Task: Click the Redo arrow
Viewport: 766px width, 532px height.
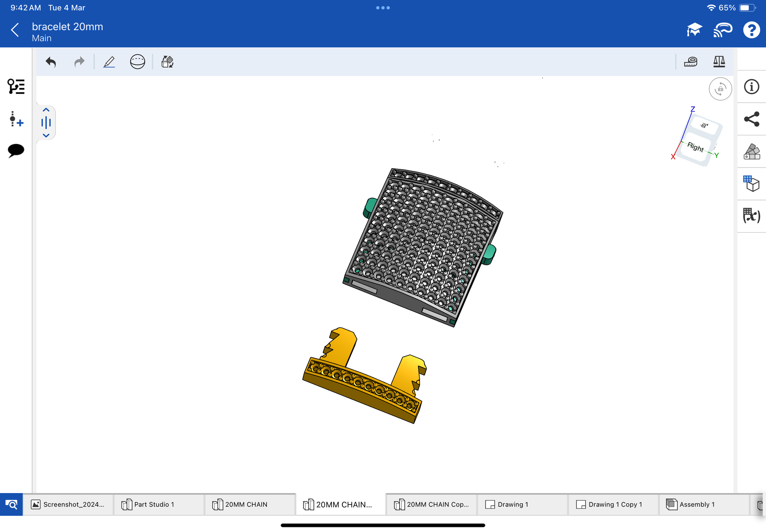Action: [x=79, y=62]
